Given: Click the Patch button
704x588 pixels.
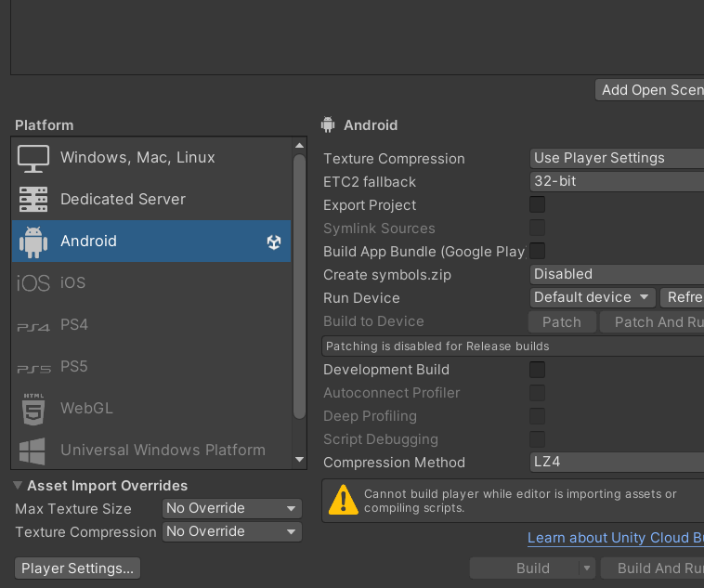Looking at the screenshot, I should [x=562, y=321].
